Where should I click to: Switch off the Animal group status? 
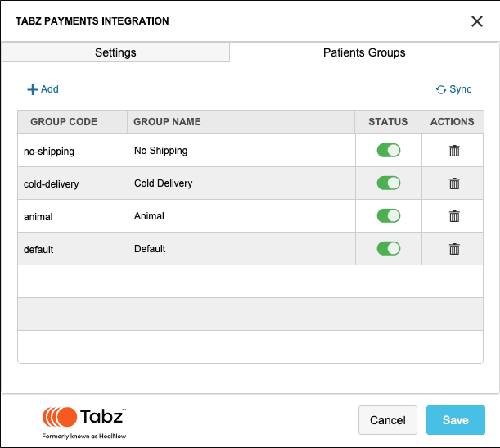(388, 216)
